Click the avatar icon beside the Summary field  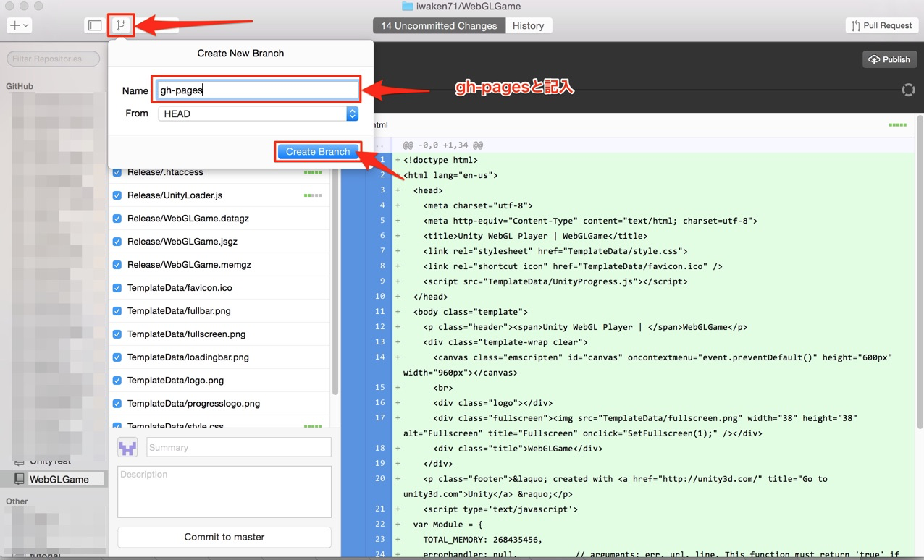[x=127, y=447]
